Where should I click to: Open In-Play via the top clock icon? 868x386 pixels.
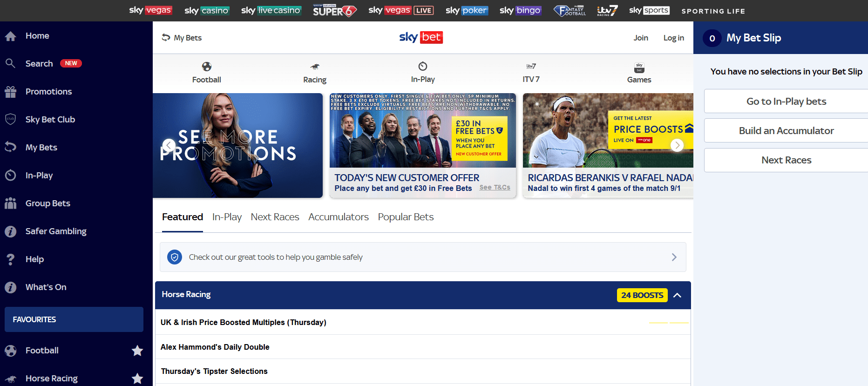(x=423, y=66)
